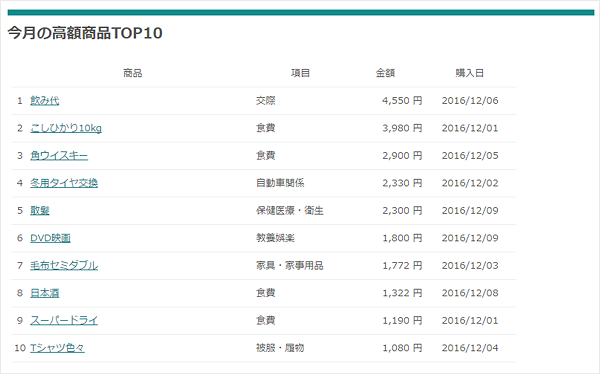Click the 今月の高額商品TOP10 heading
Image resolution: width=600 pixels, height=374 pixels.
coord(85,33)
